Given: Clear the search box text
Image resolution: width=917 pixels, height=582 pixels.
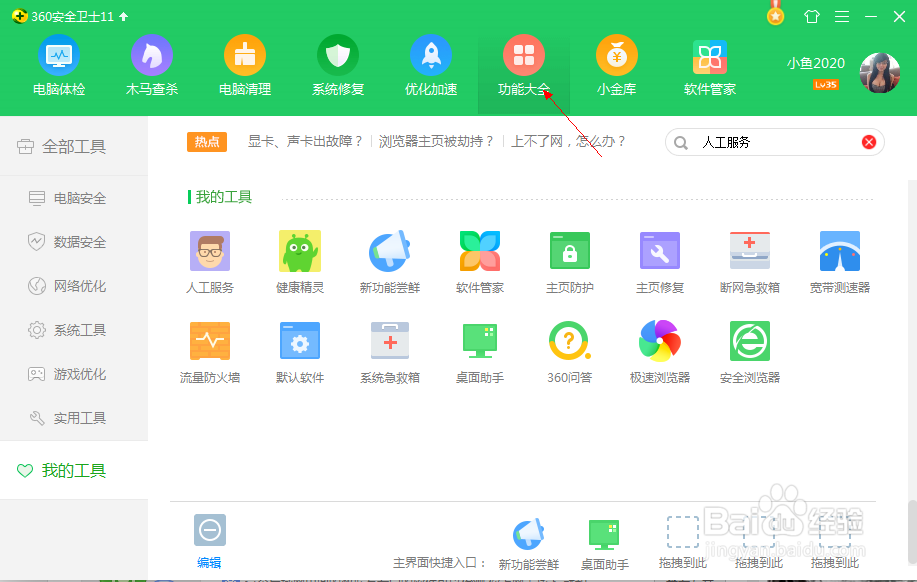Looking at the screenshot, I should click(869, 142).
